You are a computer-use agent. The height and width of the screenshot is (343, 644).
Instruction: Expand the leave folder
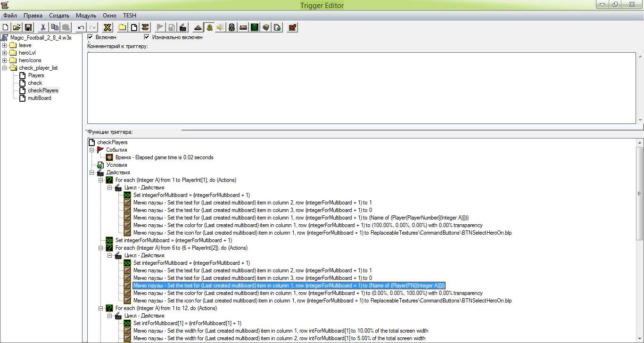(x=4, y=45)
